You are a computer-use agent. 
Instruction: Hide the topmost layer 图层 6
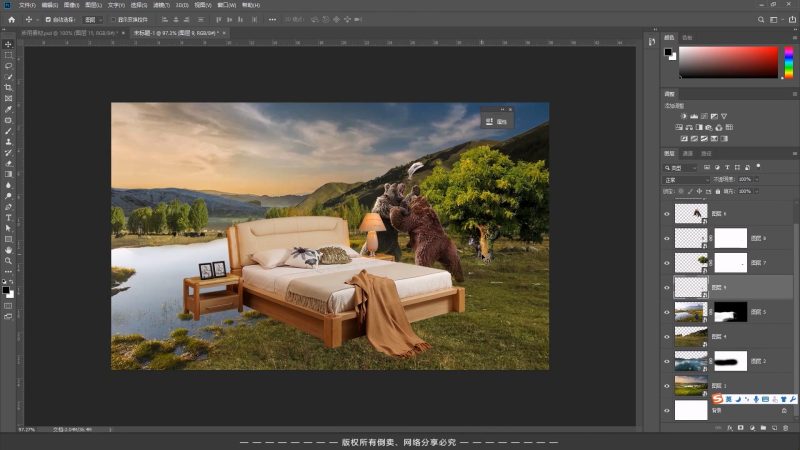[x=668, y=213]
